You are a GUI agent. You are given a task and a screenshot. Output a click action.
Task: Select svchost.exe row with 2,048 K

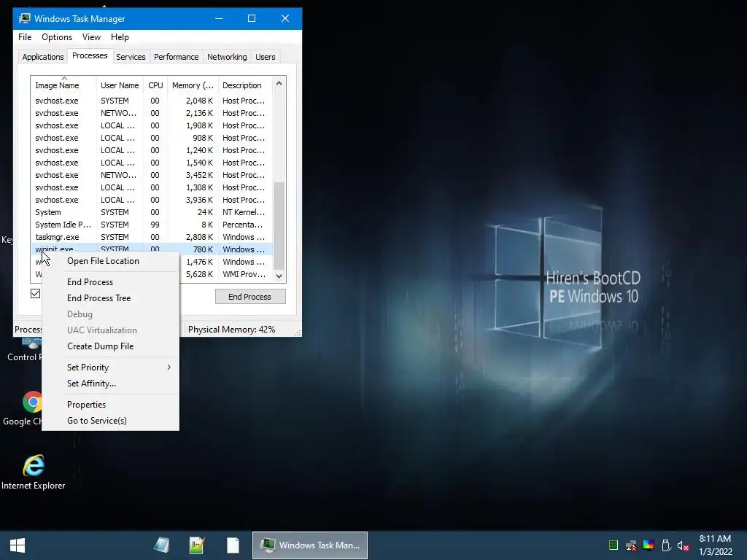tap(152, 101)
